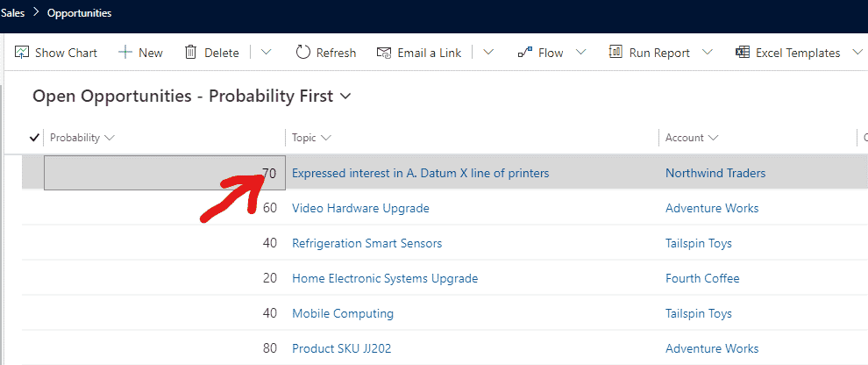Screen dimensions: 868x365
Task: Open the Video Hardware Upgrade opportunity
Action: click(360, 208)
